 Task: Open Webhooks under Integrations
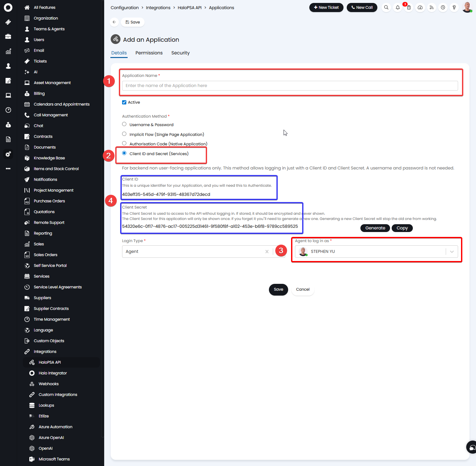click(49, 384)
